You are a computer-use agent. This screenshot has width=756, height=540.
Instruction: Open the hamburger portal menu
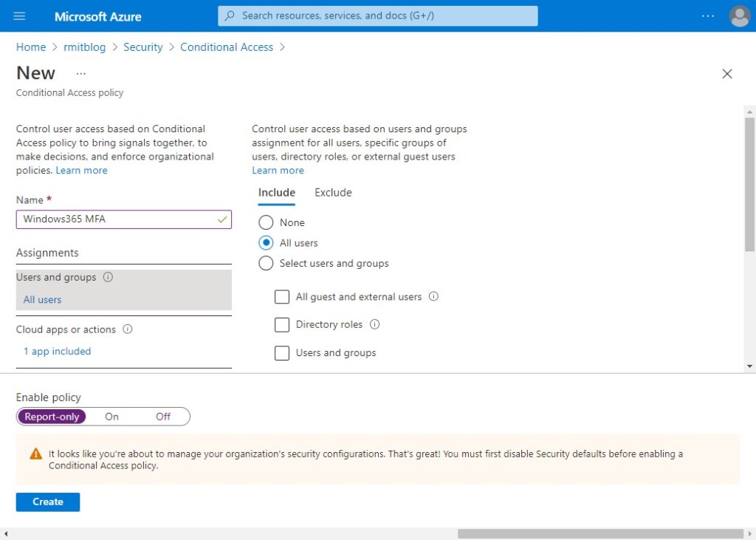19,16
